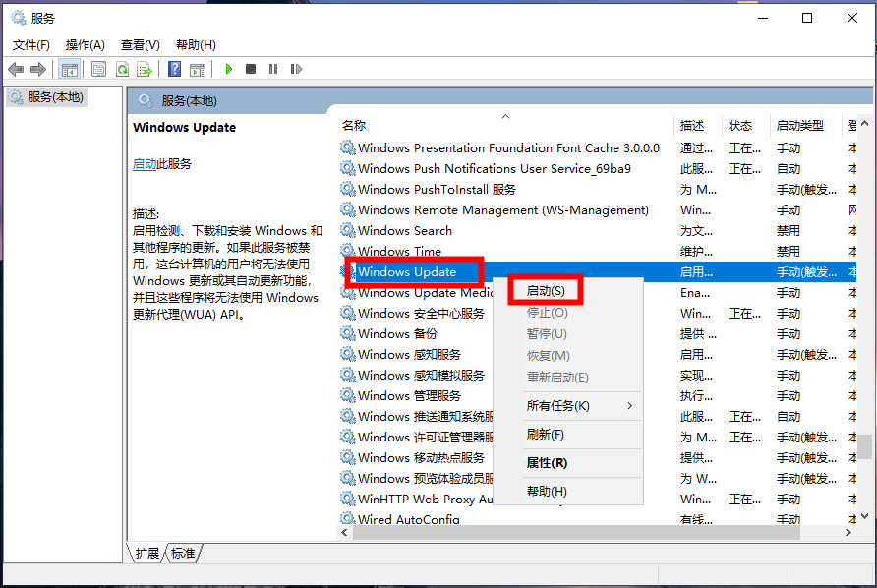Select the Windows 感知模拟服务 row
This screenshot has height=588, width=877.
click(x=598, y=375)
